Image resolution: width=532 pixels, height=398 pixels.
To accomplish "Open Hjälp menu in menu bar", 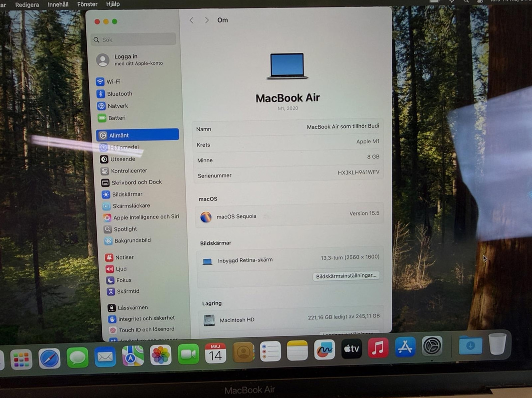I will [113, 4].
